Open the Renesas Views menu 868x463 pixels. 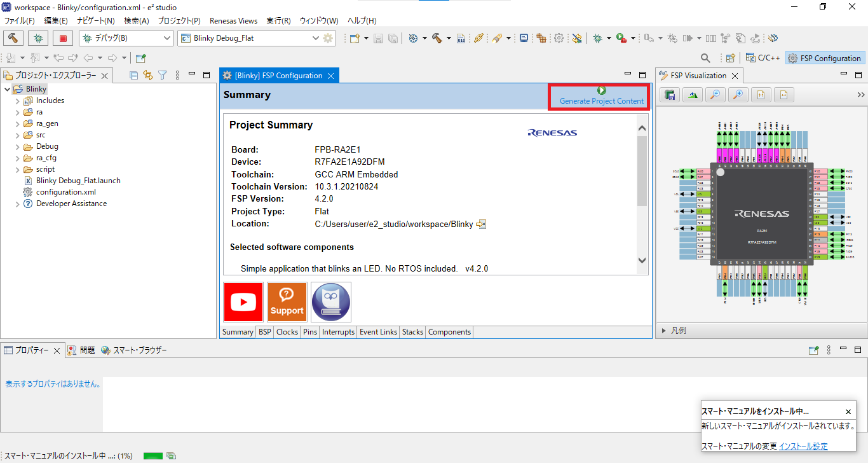pyautogui.click(x=233, y=21)
